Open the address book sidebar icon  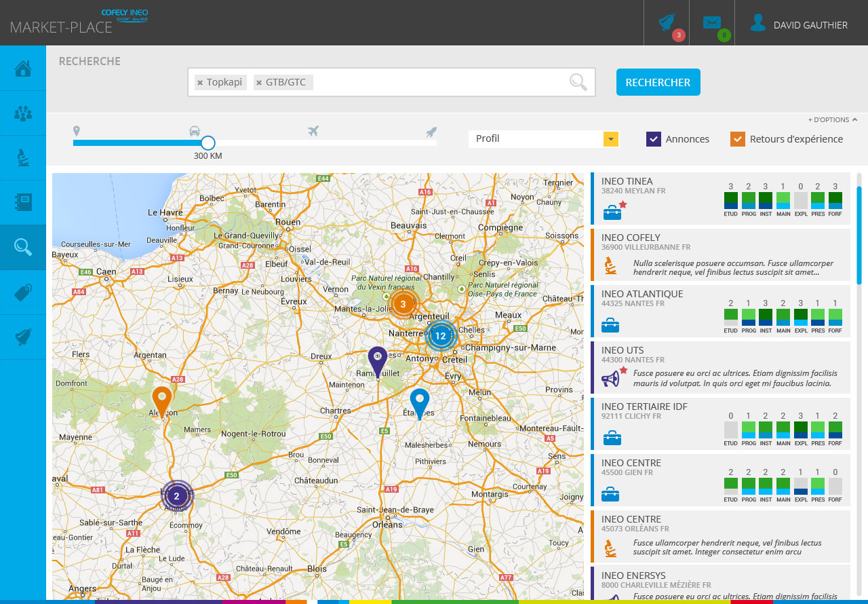tap(23, 202)
